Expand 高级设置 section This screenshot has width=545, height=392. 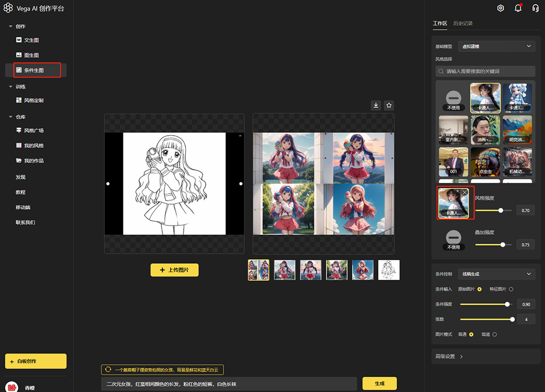450,356
